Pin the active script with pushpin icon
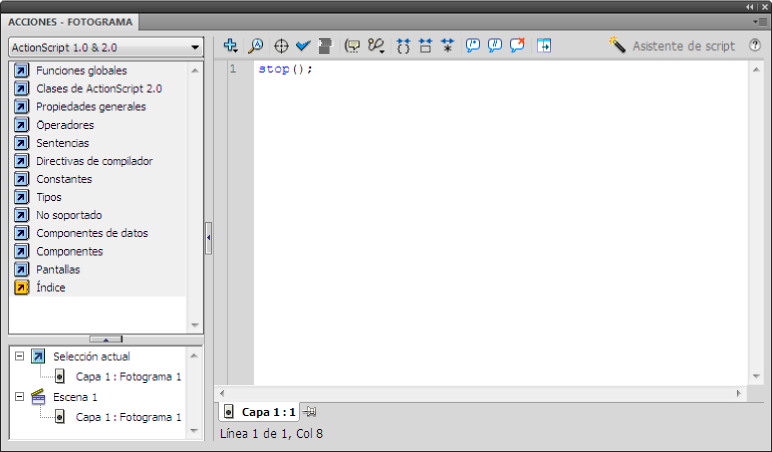Screen dimensions: 772x452 tap(309, 412)
